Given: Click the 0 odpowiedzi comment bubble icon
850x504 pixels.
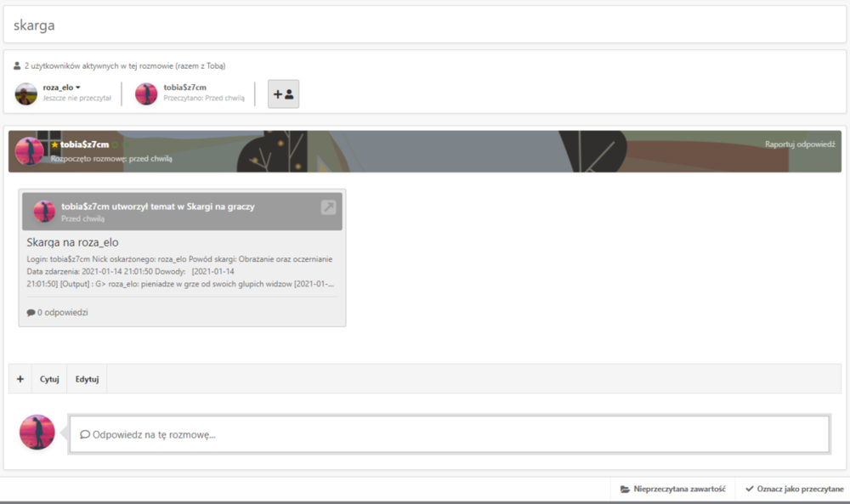Looking at the screenshot, I should [x=31, y=313].
